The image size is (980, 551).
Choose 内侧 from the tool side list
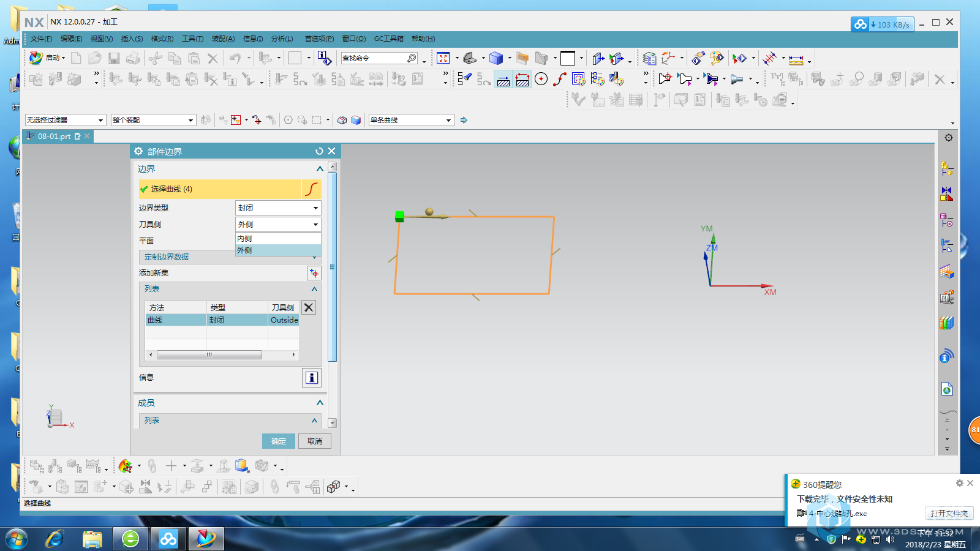[x=278, y=239]
